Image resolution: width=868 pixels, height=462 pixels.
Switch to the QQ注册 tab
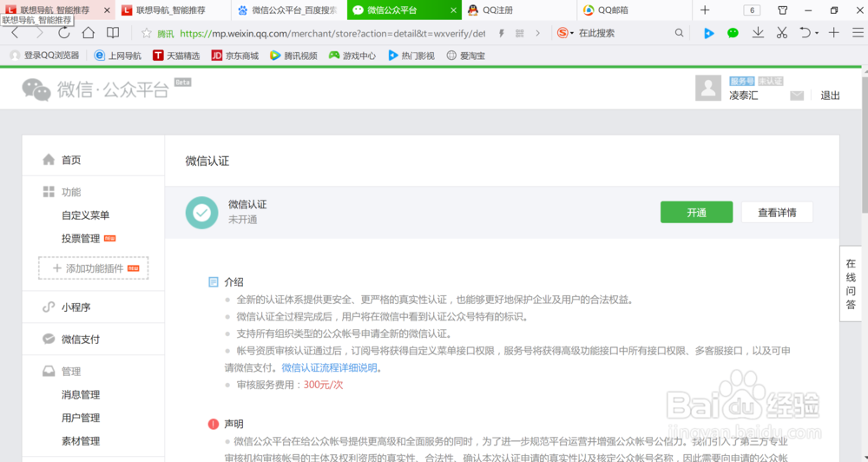pyautogui.click(x=520, y=10)
